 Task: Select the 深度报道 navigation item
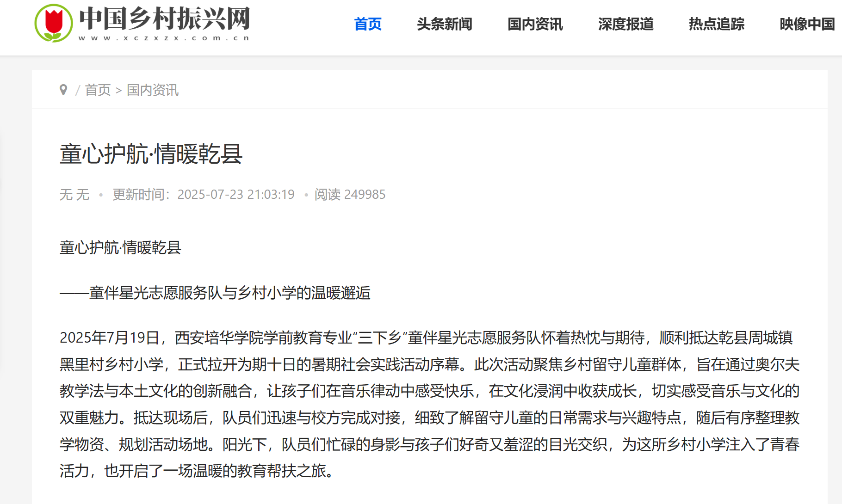(626, 24)
